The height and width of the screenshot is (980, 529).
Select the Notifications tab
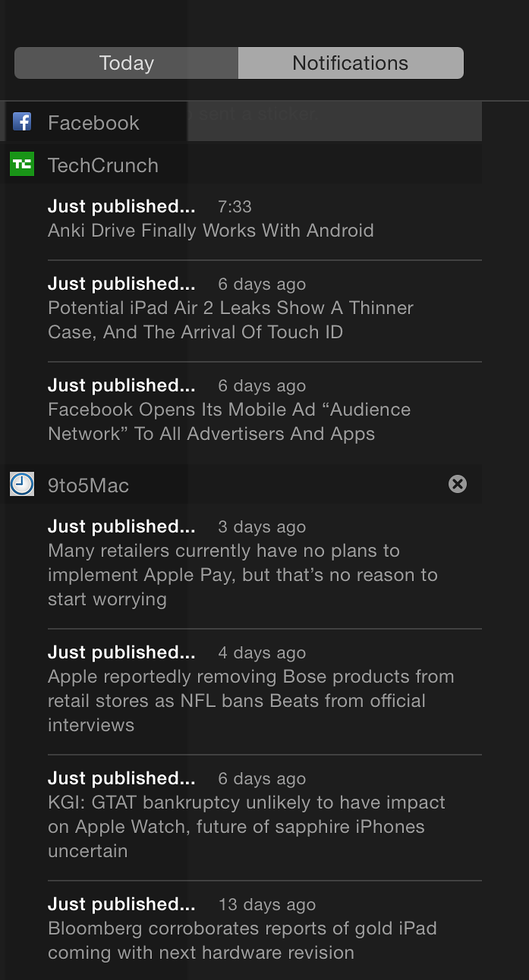pyautogui.click(x=351, y=63)
